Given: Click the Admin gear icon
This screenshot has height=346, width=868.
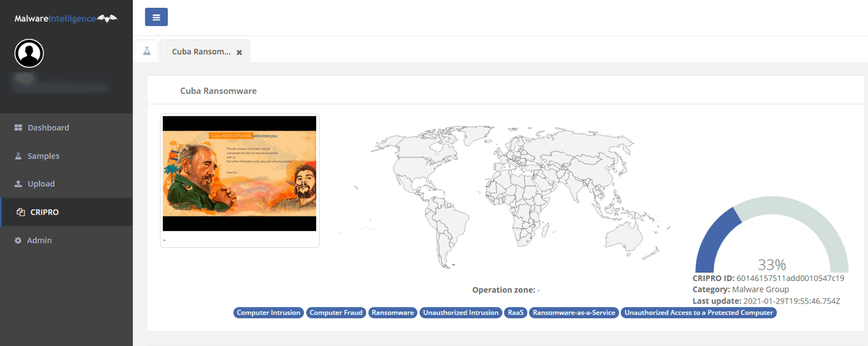Looking at the screenshot, I should point(18,241).
